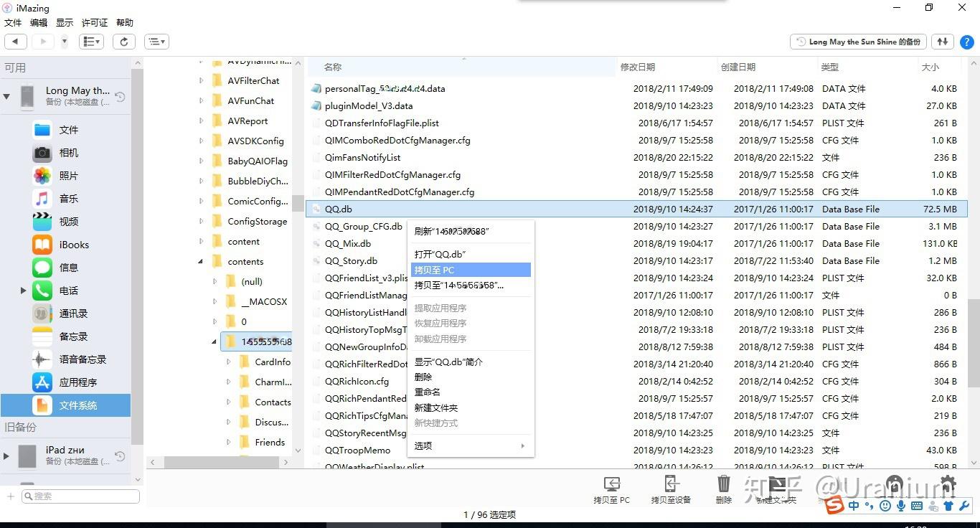Open the 文件 menu
Viewport: 980px width, 528px height.
coord(13,23)
